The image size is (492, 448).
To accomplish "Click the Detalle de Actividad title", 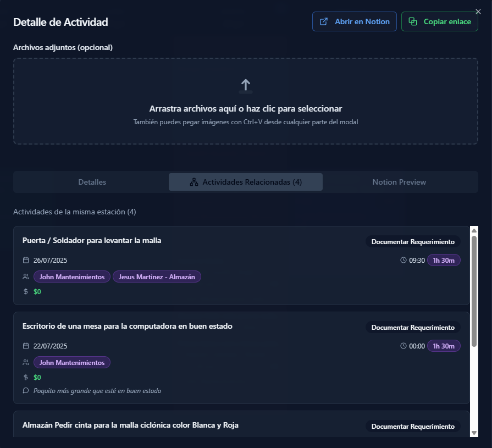I will (60, 22).
